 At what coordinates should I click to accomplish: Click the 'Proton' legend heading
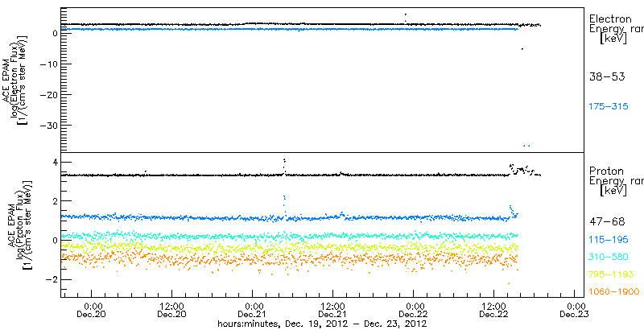point(606,171)
